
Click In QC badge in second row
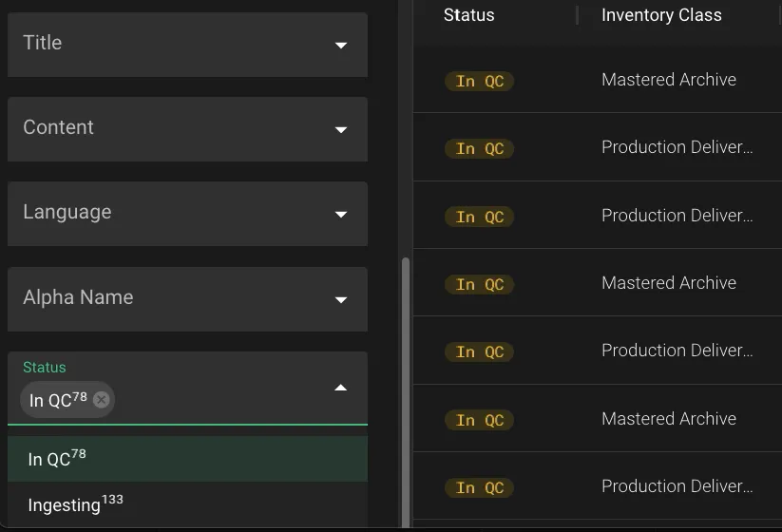(479, 148)
